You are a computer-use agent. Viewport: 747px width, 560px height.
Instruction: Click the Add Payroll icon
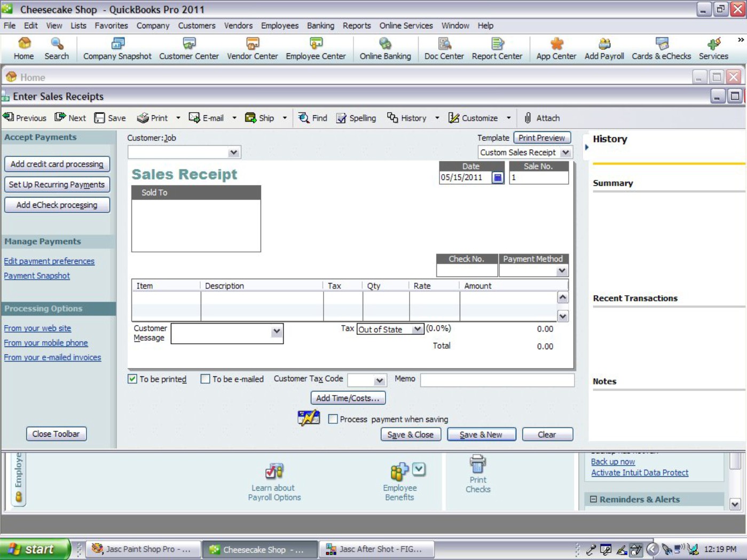tap(604, 49)
